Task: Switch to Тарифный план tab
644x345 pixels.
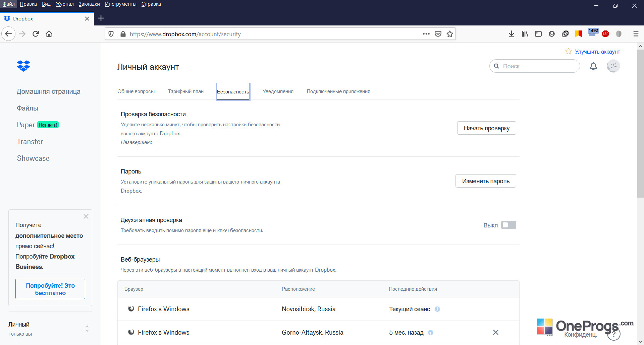Action: (186, 91)
